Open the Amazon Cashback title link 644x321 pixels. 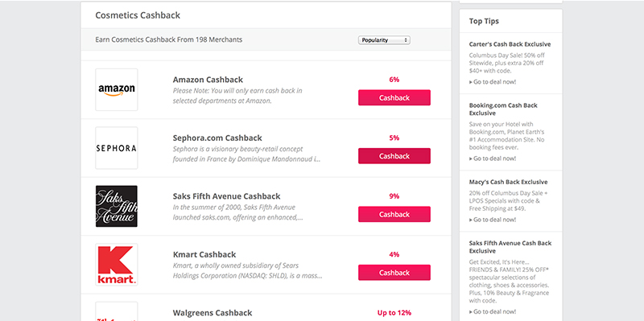click(208, 80)
